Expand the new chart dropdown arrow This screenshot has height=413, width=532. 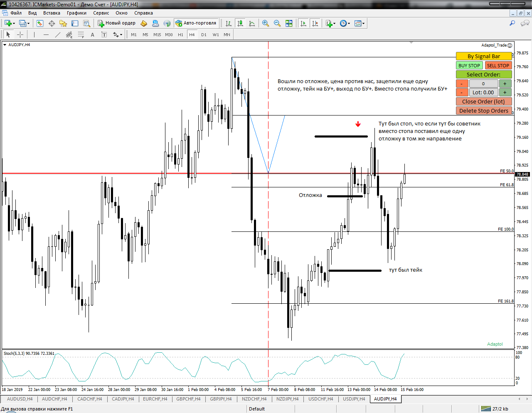(14, 24)
